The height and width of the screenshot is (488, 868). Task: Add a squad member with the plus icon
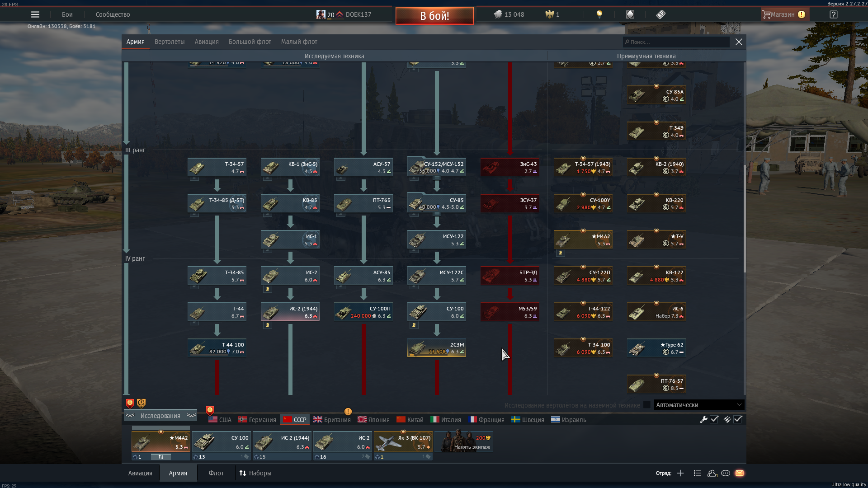[x=680, y=473]
